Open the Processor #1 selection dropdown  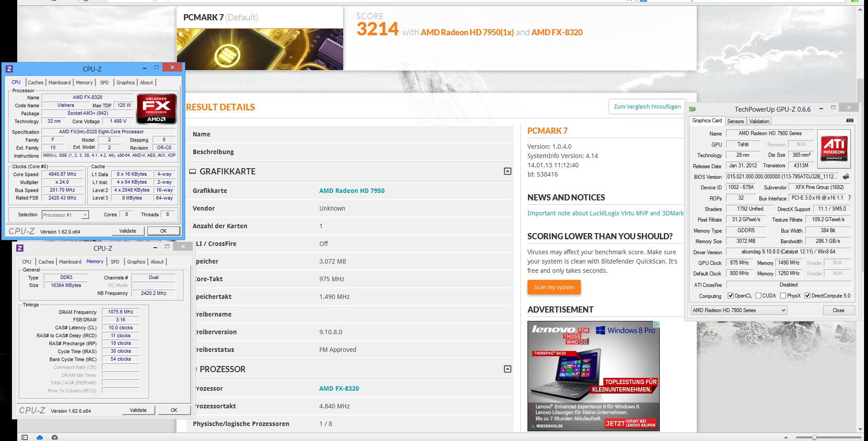[x=85, y=215]
